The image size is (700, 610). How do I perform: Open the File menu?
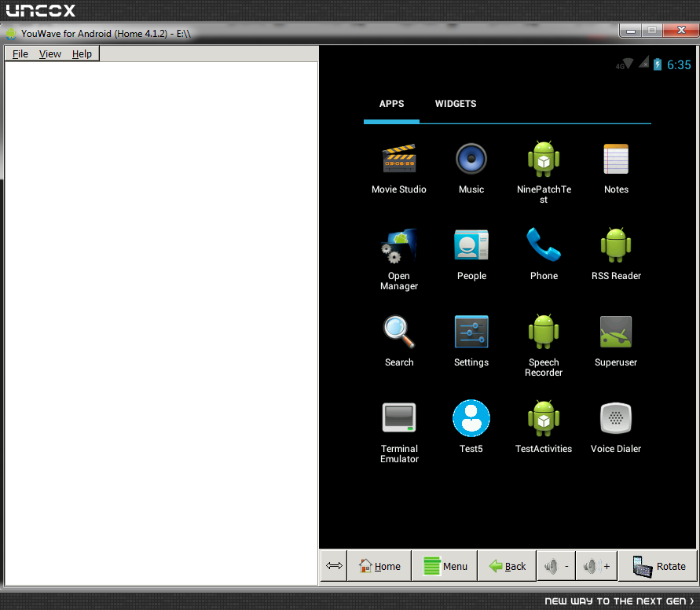tap(20, 54)
